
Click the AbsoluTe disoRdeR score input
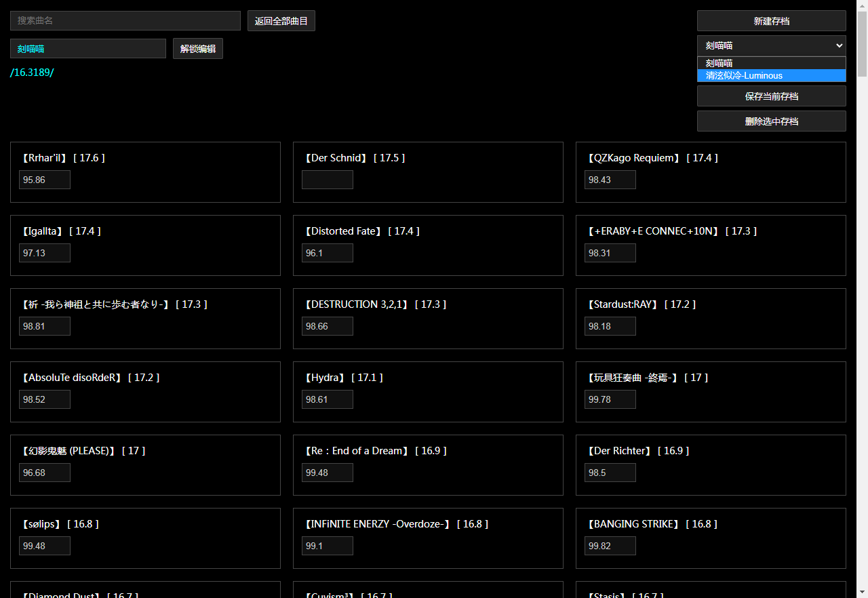point(45,399)
